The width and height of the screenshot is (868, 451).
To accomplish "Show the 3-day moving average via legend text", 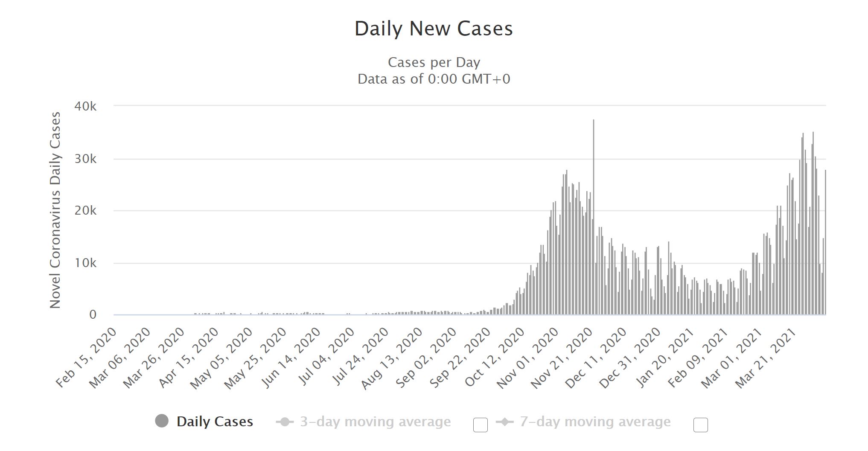I will pos(375,422).
